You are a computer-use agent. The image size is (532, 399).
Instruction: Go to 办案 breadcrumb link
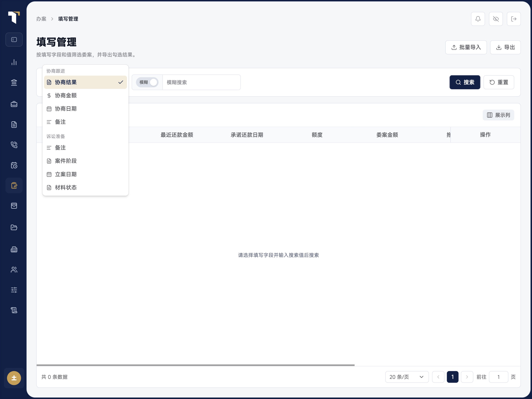click(41, 19)
